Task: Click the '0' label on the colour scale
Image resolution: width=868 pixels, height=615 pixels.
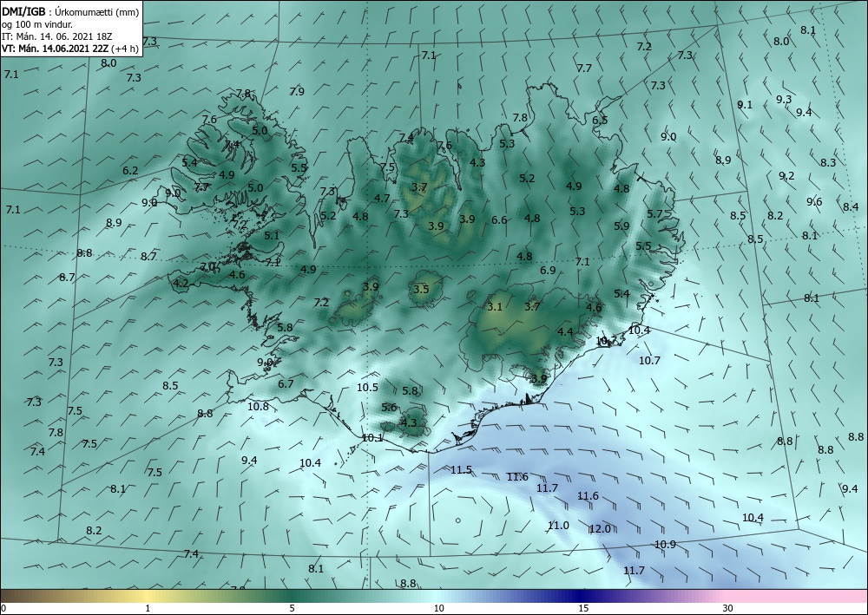Action: pyautogui.click(x=3, y=609)
